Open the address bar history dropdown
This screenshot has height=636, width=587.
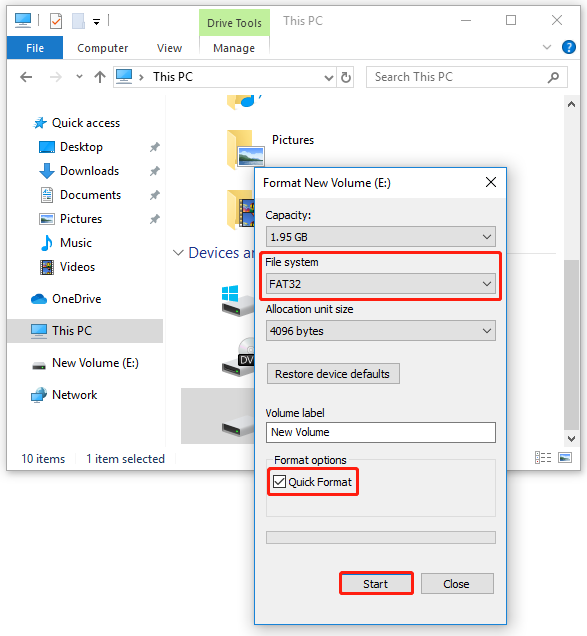click(x=329, y=77)
